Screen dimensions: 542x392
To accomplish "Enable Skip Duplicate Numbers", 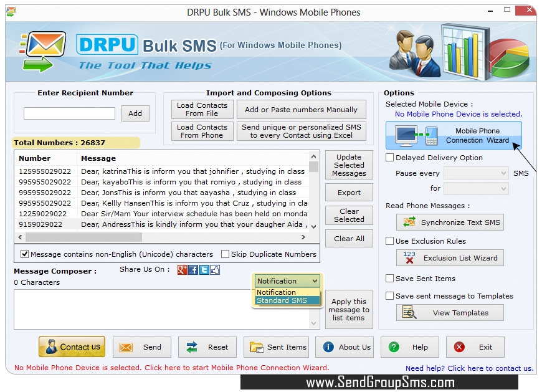I will tap(225, 254).
